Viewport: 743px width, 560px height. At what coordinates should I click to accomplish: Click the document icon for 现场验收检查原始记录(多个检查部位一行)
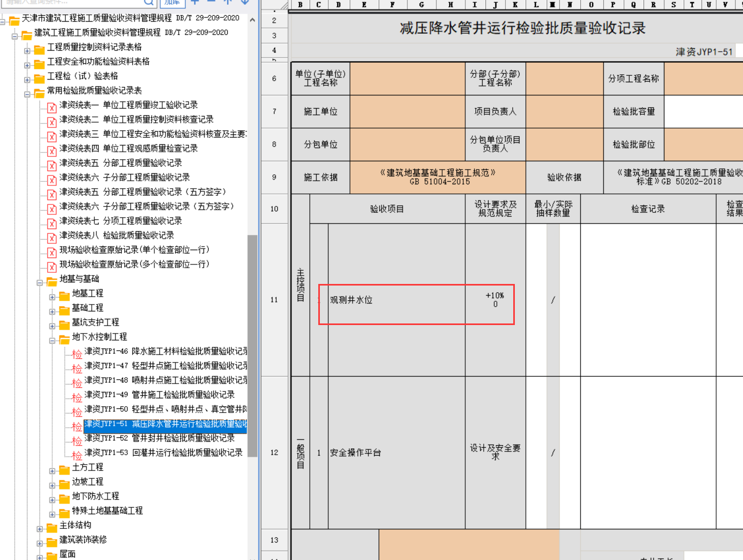[52, 267]
